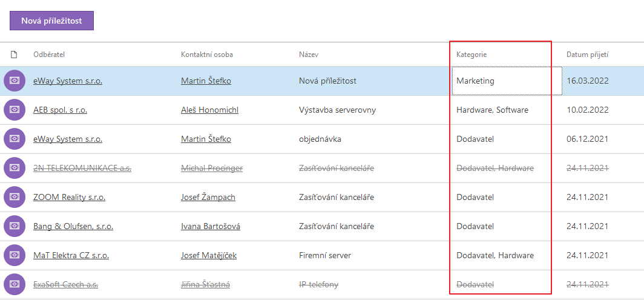Screen dimensions: 644x300
Task: Click the deal icon beside Bang & Olufsen
Action: [x=15, y=226]
